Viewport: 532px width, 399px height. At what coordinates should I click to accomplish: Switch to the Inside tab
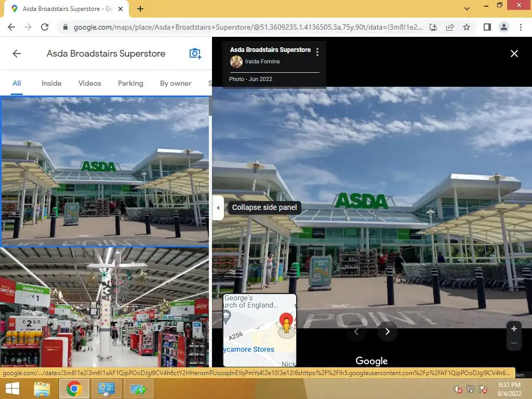(51, 83)
